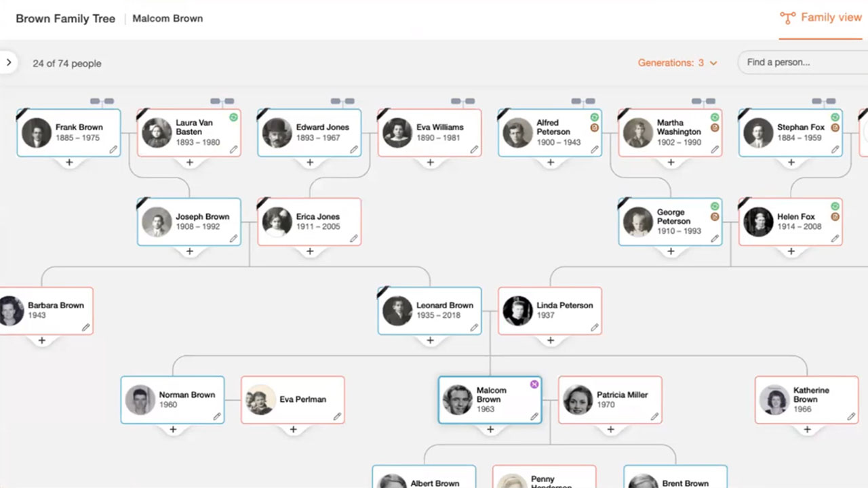868x488 pixels.
Task: Click the record match badge on Alfred Peterson
Action: pyautogui.click(x=594, y=127)
